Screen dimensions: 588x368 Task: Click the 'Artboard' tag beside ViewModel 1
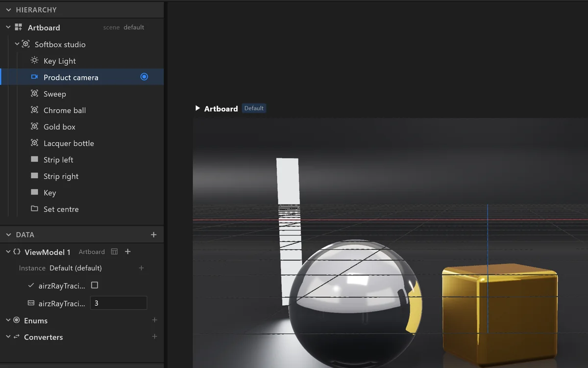[x=92, y=252]
